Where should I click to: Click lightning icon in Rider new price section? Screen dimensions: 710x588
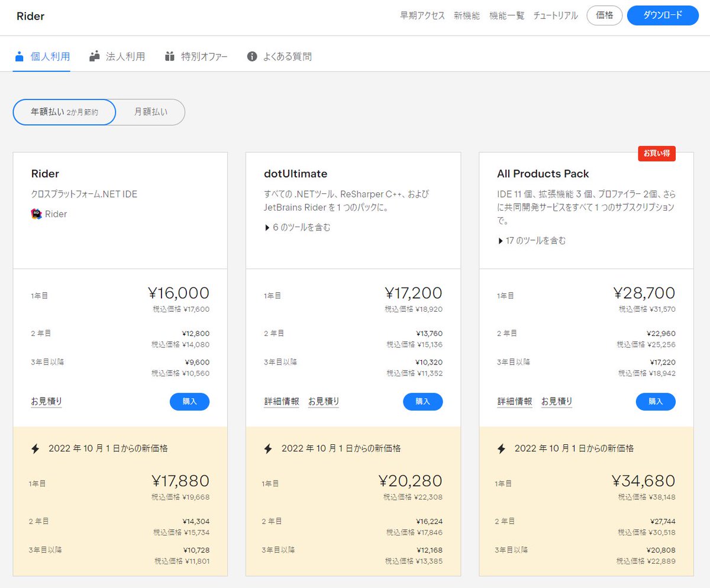coord(35,448)
